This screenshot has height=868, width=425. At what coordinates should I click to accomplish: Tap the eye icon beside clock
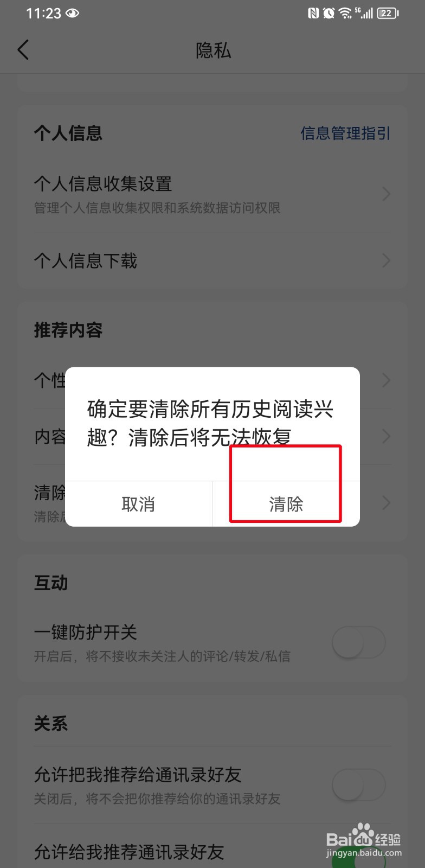[x=72, y=13]
